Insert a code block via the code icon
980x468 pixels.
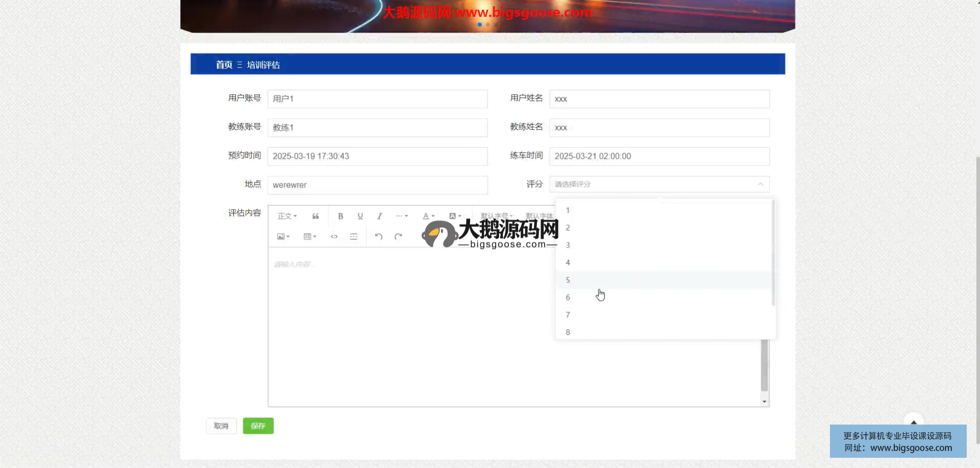(334, 237)
